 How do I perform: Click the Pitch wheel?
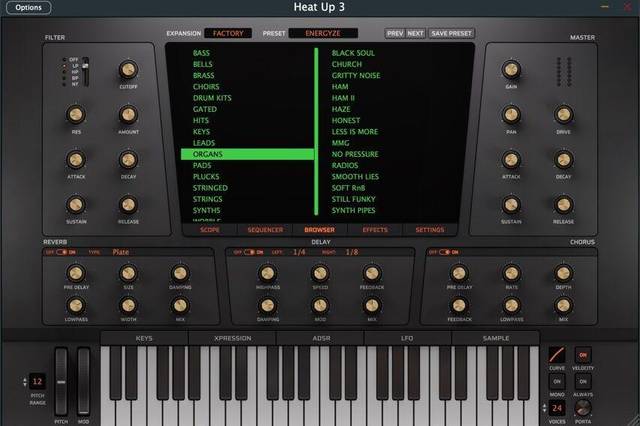click(x=61, y=382)
